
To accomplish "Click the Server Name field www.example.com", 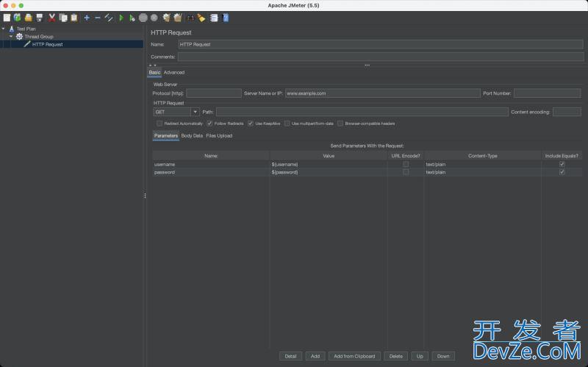I will (x=382, y=93).
